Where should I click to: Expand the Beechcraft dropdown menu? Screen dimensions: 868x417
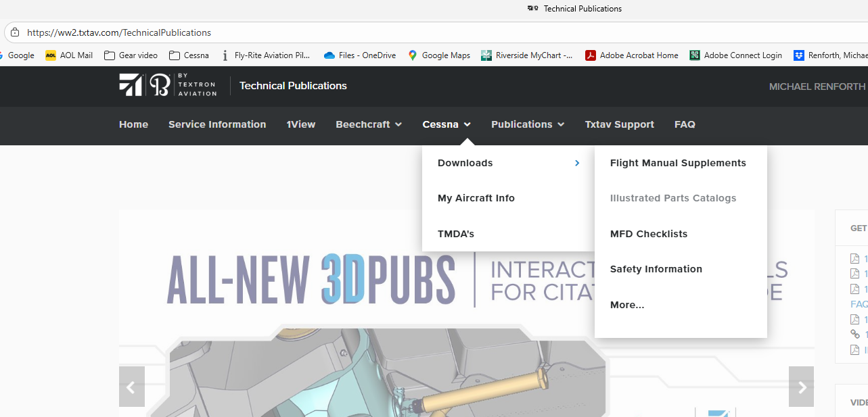(369, 124)
